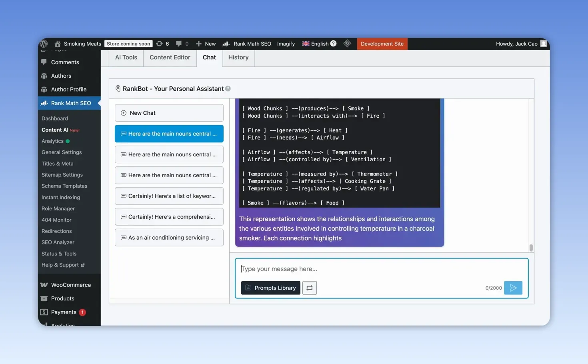Open the highlighted blue chat history entry
Viewport: 588px width, 364px height.
pyautogui.click(x=169, y=134)
